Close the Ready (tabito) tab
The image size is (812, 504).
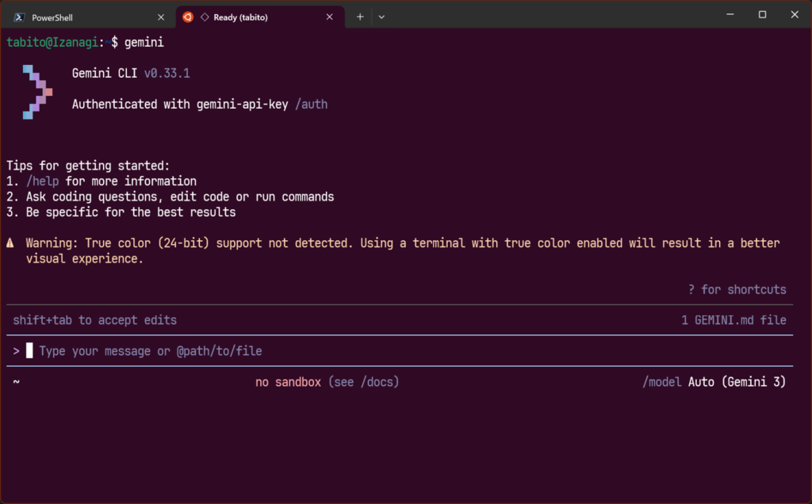(x=329, y=17)
